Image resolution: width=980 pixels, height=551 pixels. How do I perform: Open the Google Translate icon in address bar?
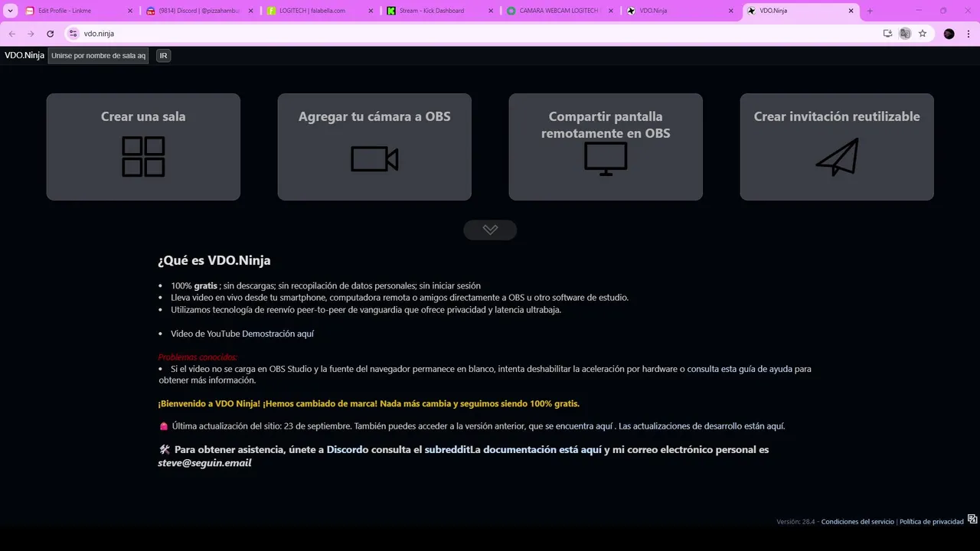coord(905,34)
